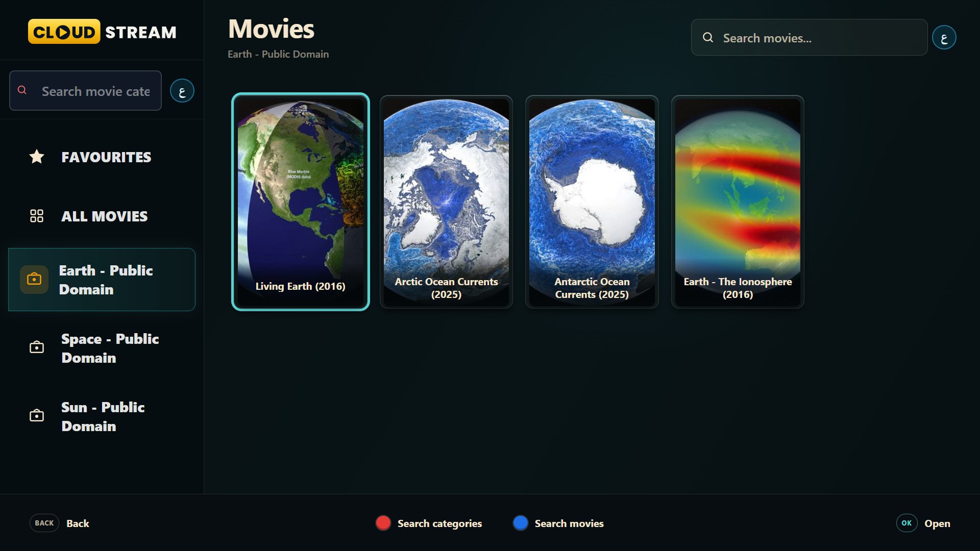Select the All Movies menu item
This screenshot has height=551, width=980.
coord(102,216)
